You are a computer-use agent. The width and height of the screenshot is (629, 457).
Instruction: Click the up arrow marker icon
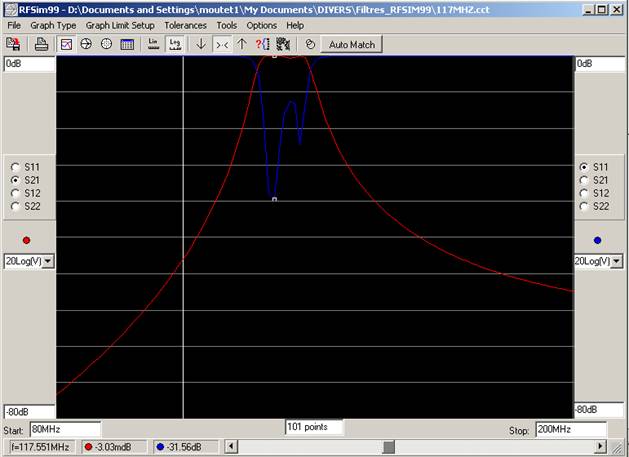242,44
